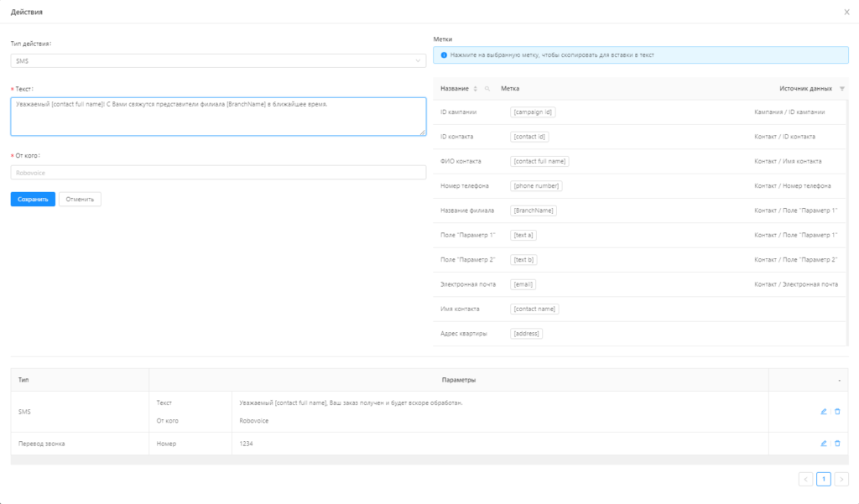Go to the next page arrow

pyautogui.click(x=841, y=480)
